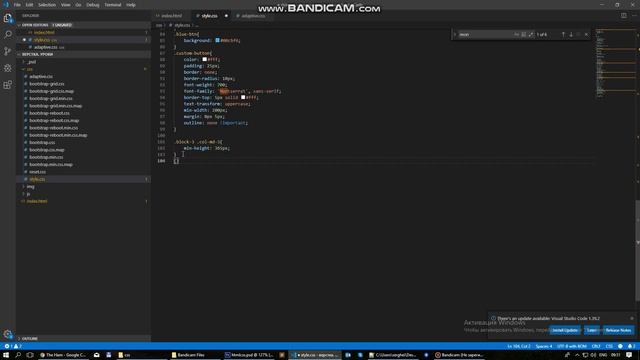Open the Search view in activity bar
Image resolution: width=640 pixels, height=360 pixels.
pyautogui.click(x=8, y=34)
